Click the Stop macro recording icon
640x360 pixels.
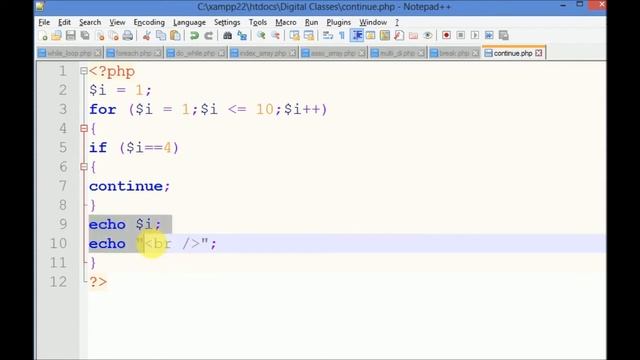click(460, 36)
